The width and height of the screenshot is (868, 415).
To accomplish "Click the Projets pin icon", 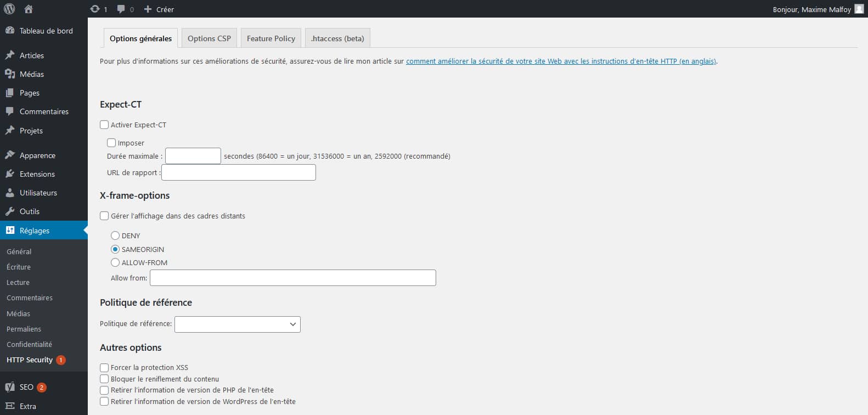I will pyautogui.click(x=10, y=131).
